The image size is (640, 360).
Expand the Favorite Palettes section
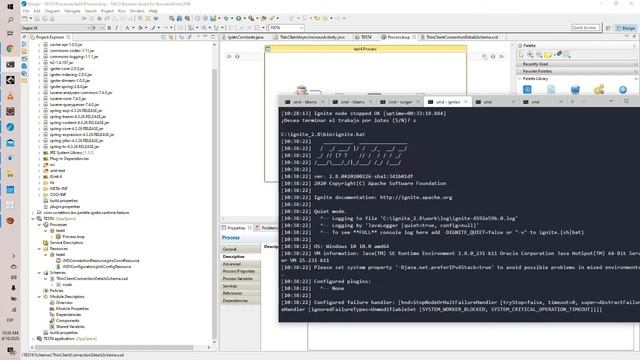pyautogui.click(x=577, y=71)
